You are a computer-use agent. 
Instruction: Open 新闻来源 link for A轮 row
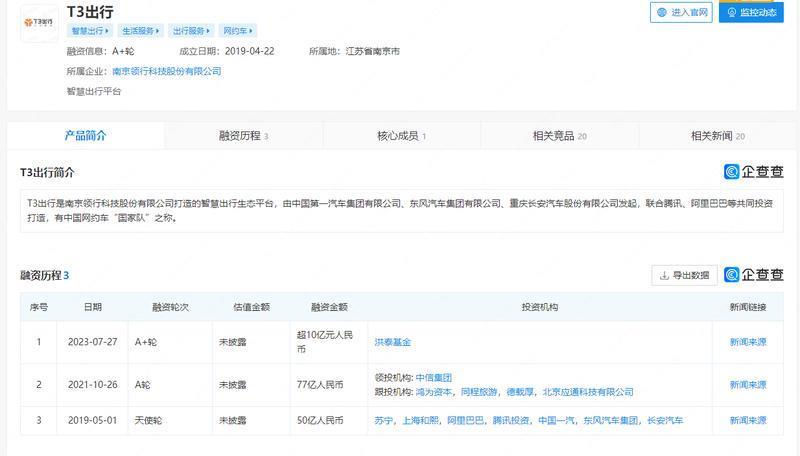(x=747, y=385)
